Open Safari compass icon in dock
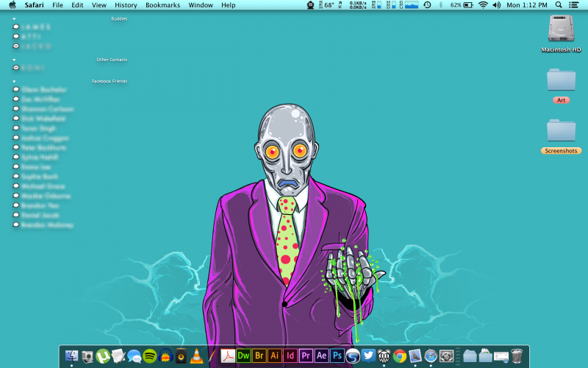 pos(431,356)
